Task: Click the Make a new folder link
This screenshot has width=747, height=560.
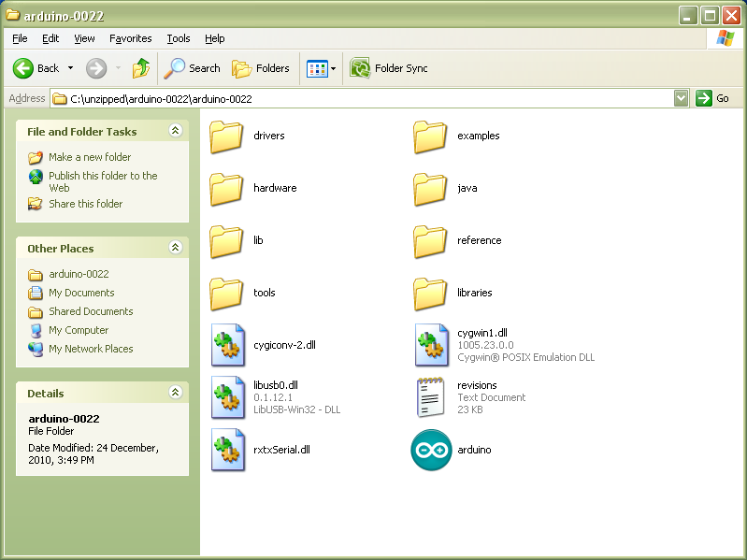Action: [x=90, y=157]
